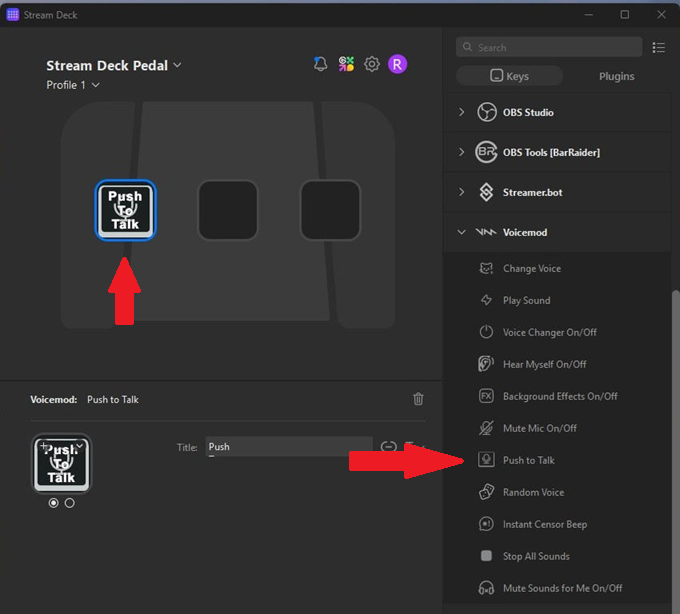Delete the Push to Talk action
This screenshot has width=680, height=614.
(418, 399)
